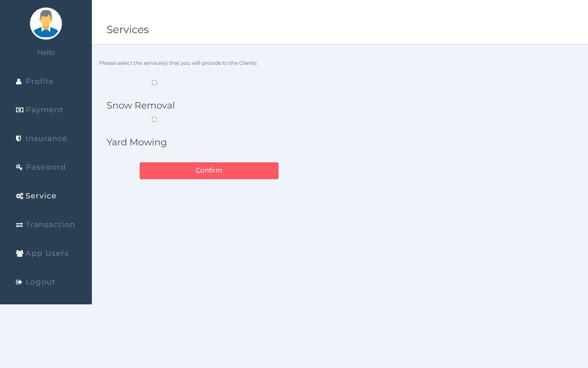Click the Password key icon
This screenshot has width=588, height=368.
[x=19, y=167]
